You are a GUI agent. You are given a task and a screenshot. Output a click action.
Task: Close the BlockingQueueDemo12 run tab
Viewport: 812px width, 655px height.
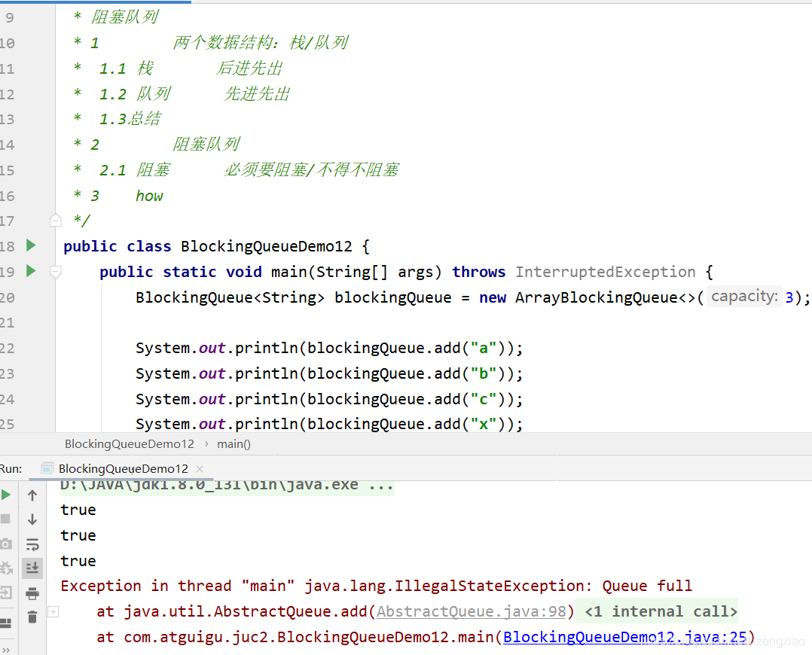[200, 468]
